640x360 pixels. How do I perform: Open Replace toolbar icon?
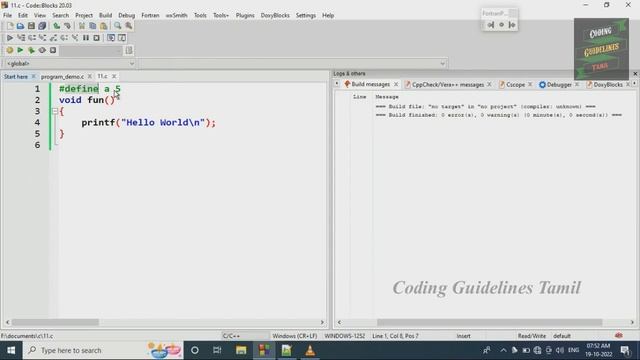129,26
